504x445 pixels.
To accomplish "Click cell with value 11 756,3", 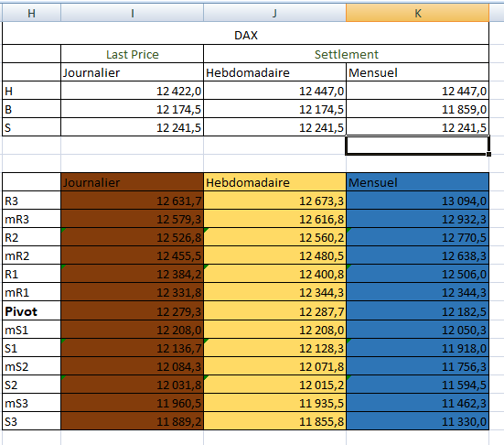I will [417, 366].
